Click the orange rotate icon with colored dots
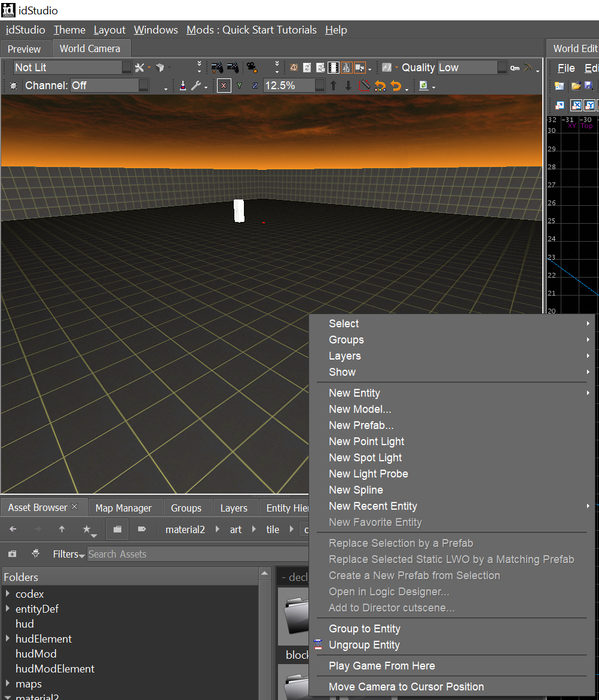 point(380,86)
